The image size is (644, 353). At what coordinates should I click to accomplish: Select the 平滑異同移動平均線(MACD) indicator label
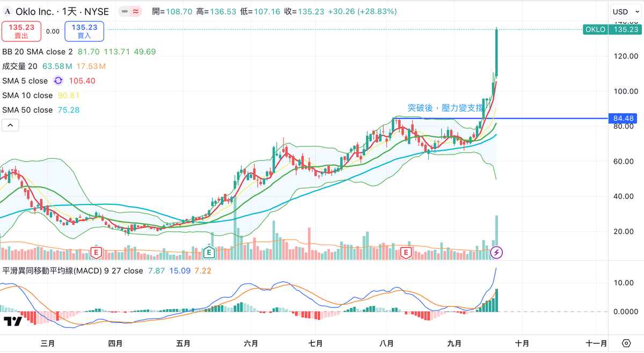(73, 271)
